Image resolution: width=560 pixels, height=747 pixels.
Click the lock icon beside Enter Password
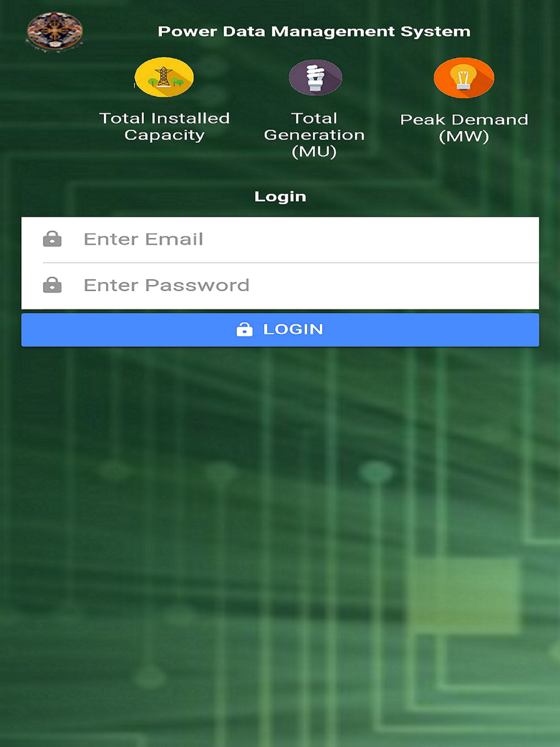52,285
